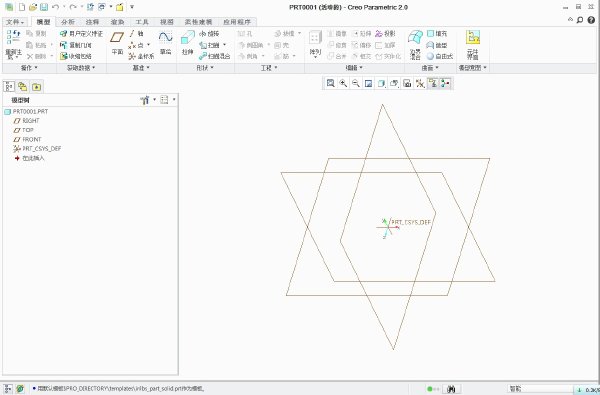Toggle annotation display in graphics toolbar
The image size is (600, 395).
pos(433,83)
